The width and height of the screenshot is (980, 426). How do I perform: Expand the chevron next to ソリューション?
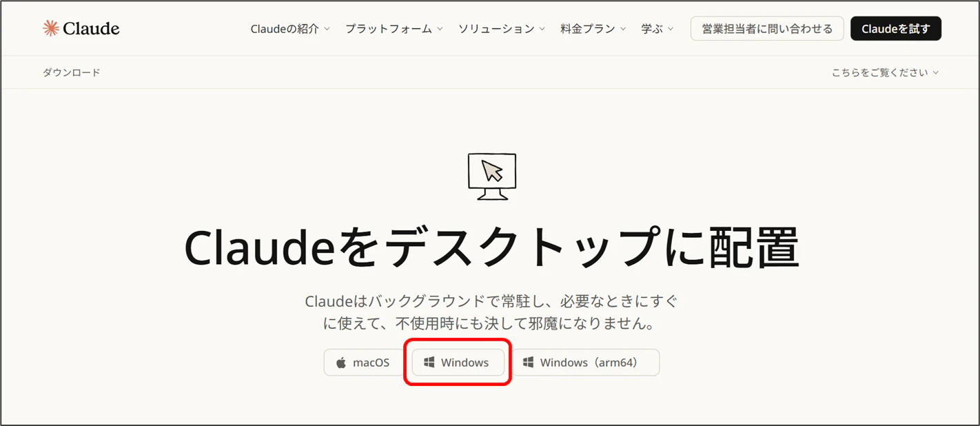point(542,29)
